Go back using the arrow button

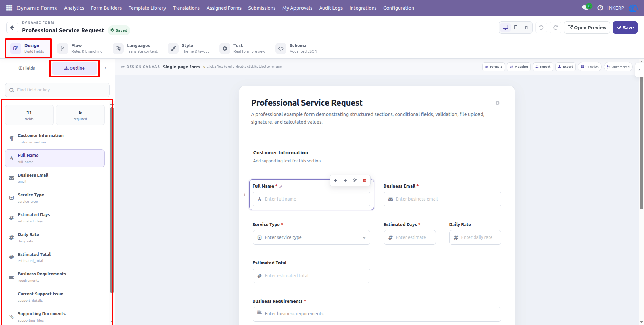coord(12,28)
